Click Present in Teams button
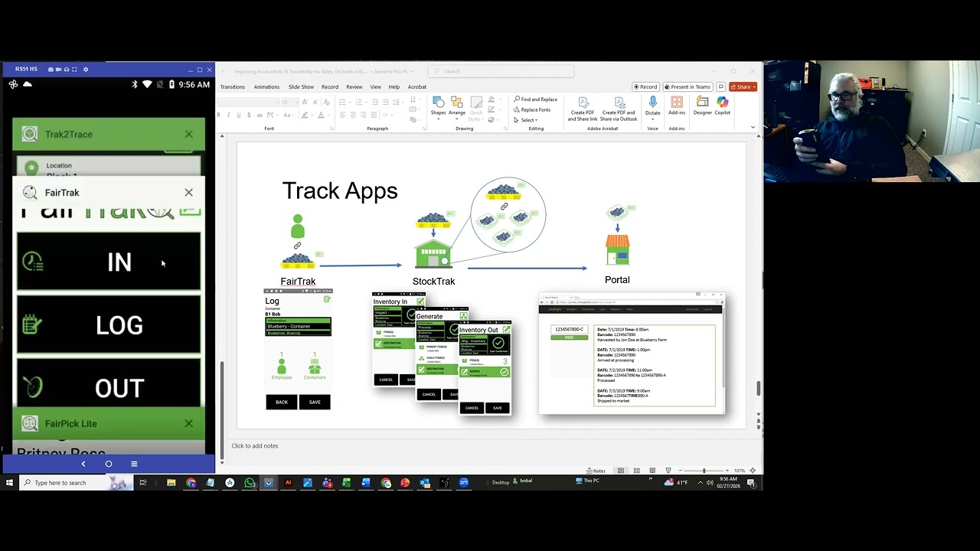The width and height of the screenshot is (980, 551). [688, 86]
